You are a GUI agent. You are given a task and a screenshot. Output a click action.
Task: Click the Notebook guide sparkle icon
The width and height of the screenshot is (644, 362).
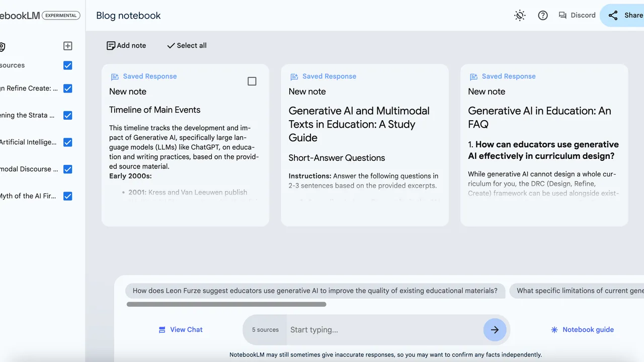pyautogui.click(x=554, y=330)
